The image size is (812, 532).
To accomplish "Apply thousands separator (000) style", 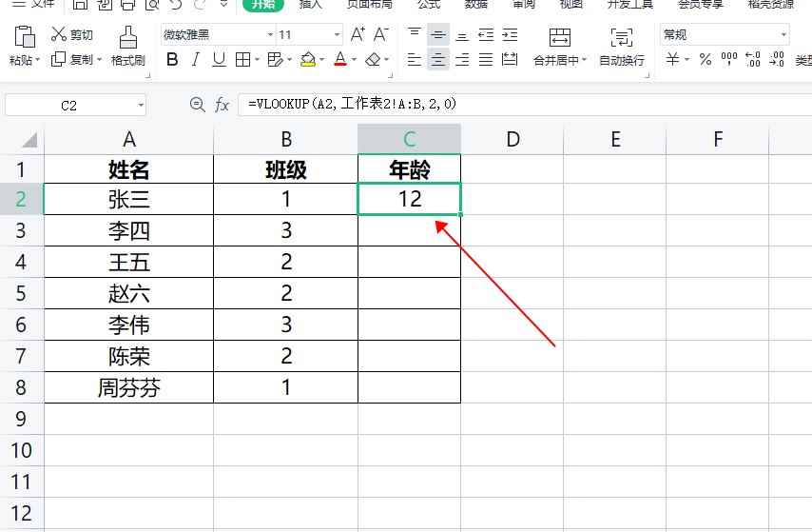I will point(729,59).
